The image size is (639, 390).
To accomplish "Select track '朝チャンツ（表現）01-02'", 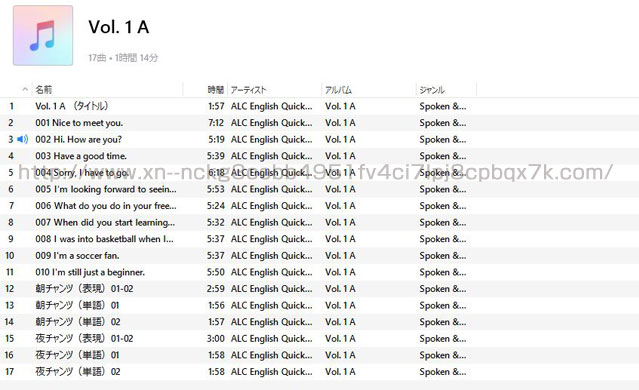I will click(84, 289).
